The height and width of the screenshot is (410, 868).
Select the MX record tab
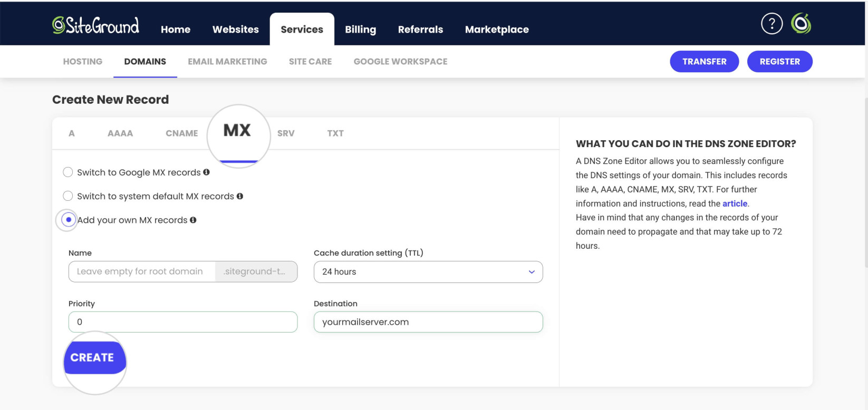click(237, 131)
